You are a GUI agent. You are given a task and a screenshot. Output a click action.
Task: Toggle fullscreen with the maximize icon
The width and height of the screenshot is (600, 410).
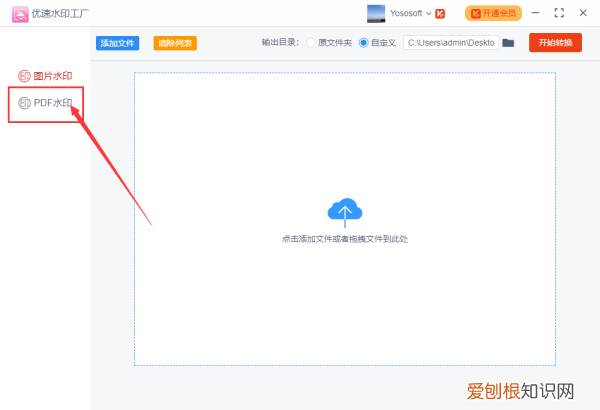tap(559, 13)
